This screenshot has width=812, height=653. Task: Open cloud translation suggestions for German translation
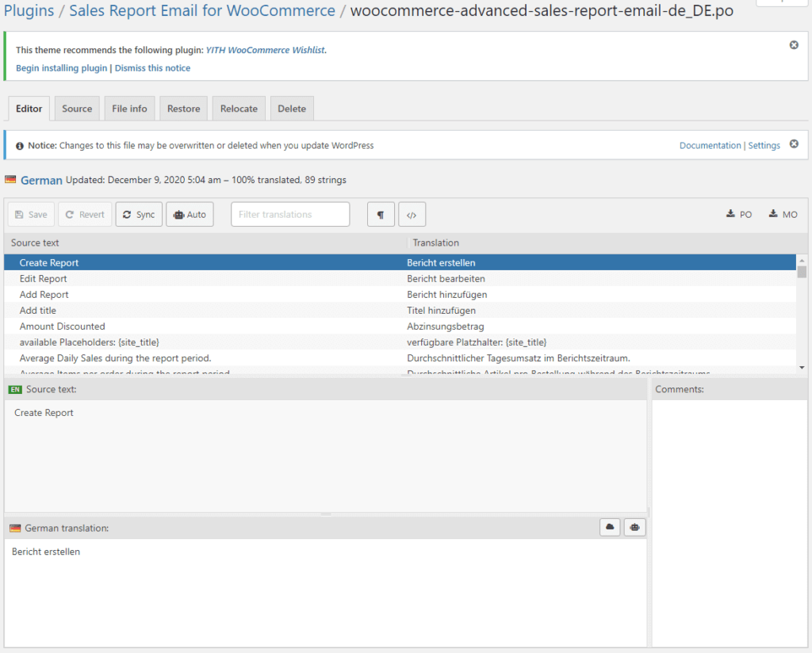609,527
